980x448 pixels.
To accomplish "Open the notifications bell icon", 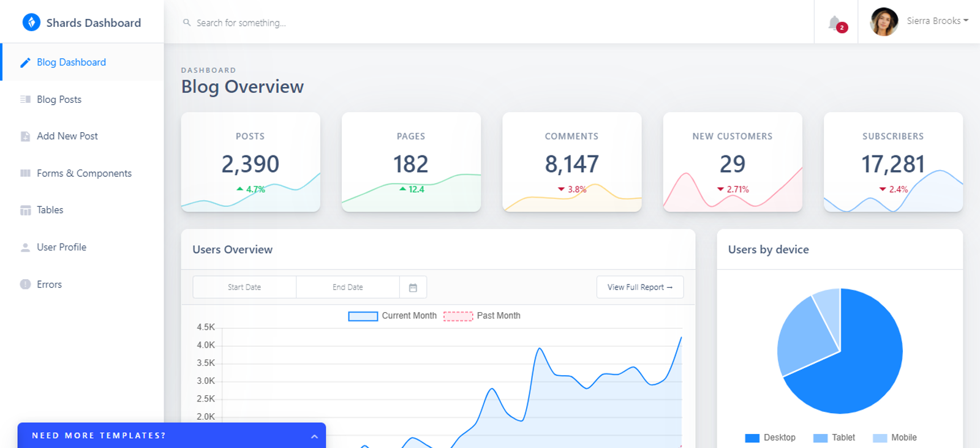I will point(834,23).
